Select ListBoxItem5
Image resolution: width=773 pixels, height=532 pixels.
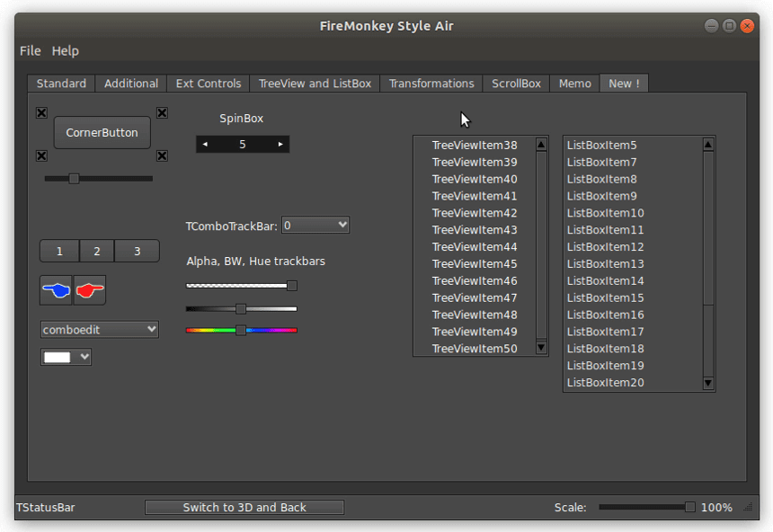click(601, 145)
